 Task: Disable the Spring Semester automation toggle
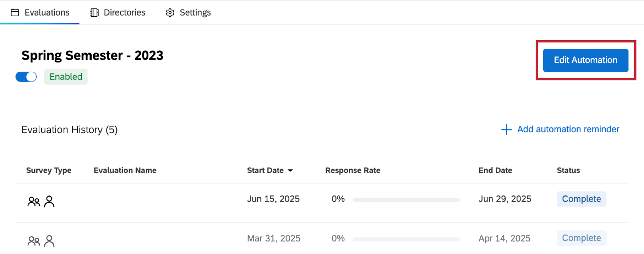point(26,77)
